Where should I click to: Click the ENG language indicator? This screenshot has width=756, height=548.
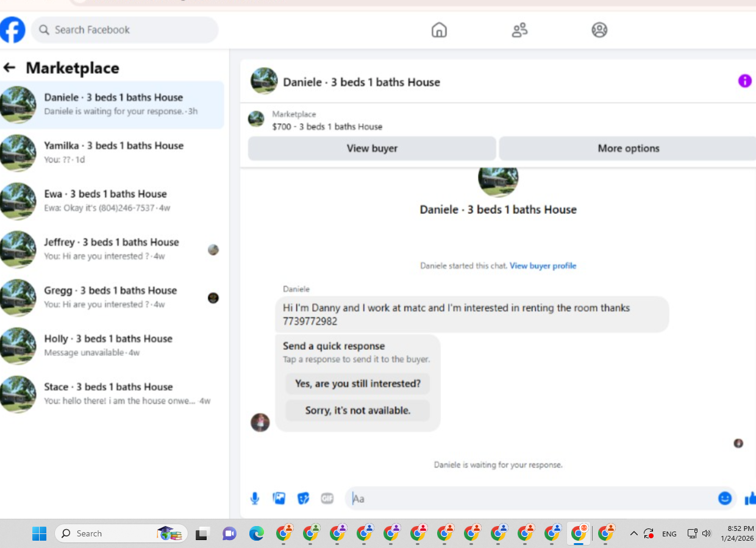click(x=669, y=534)
